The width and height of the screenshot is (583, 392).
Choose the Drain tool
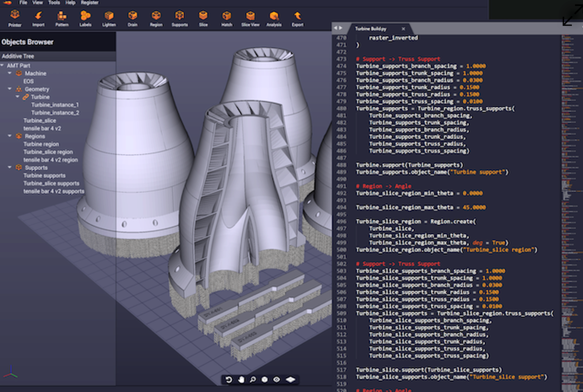click(x=132, y=18)
